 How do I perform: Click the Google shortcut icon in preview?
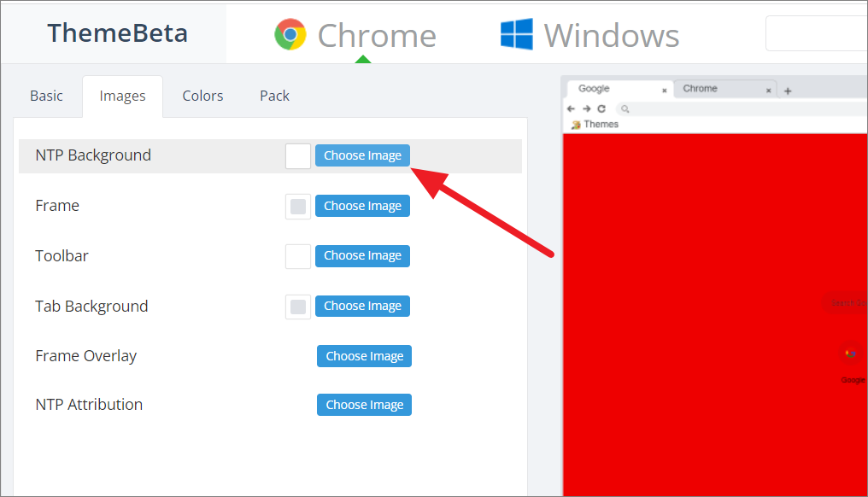[852, 354]
